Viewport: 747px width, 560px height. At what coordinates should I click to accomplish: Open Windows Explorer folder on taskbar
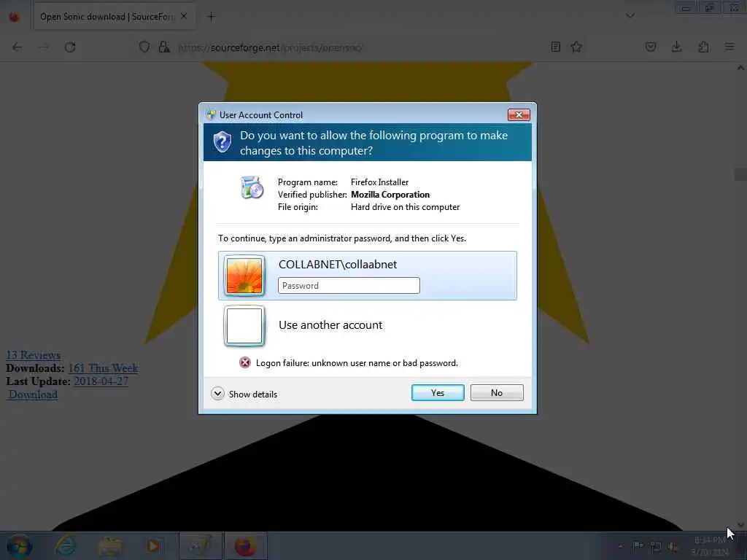109,545
